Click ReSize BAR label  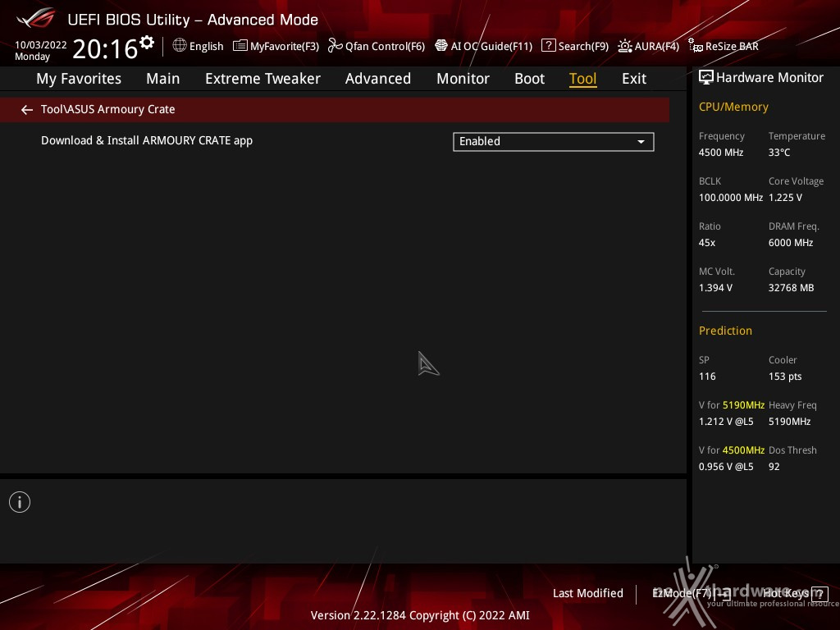(732, 46)
